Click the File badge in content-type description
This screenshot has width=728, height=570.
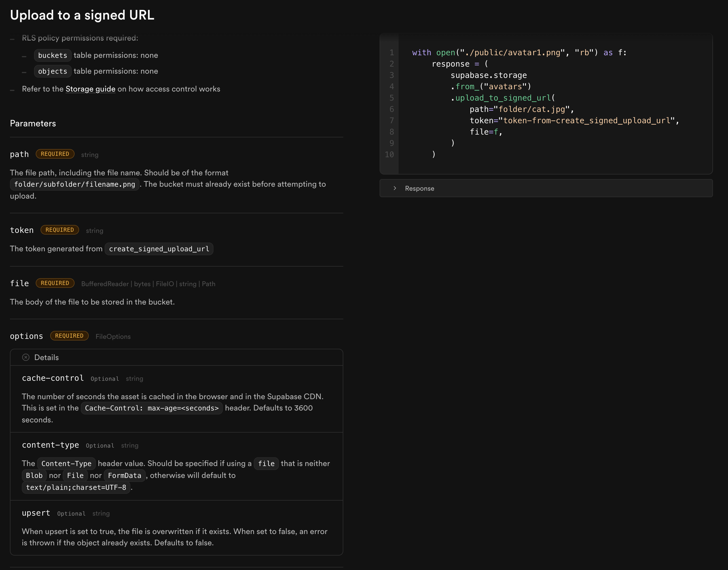point(75,475)
